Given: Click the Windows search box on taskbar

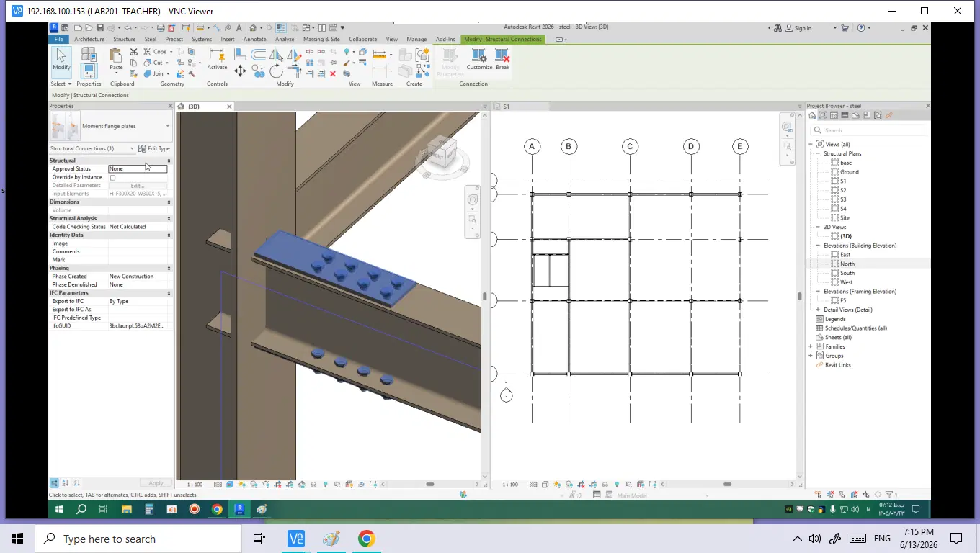Looking at the screenshot, I should point(138,539).
